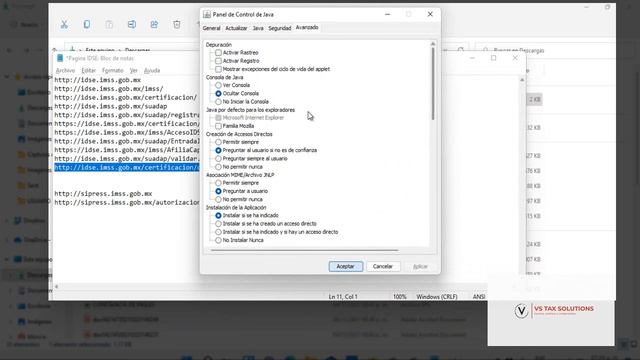640x360 pixels.
Task: Click the 100% zoom status in Notepad
Action: point(400,297)
